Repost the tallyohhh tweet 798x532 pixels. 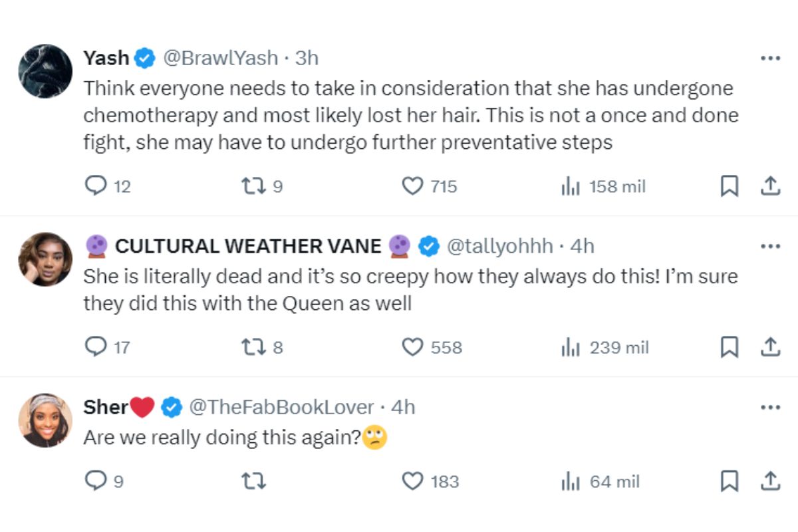(253, 347)
